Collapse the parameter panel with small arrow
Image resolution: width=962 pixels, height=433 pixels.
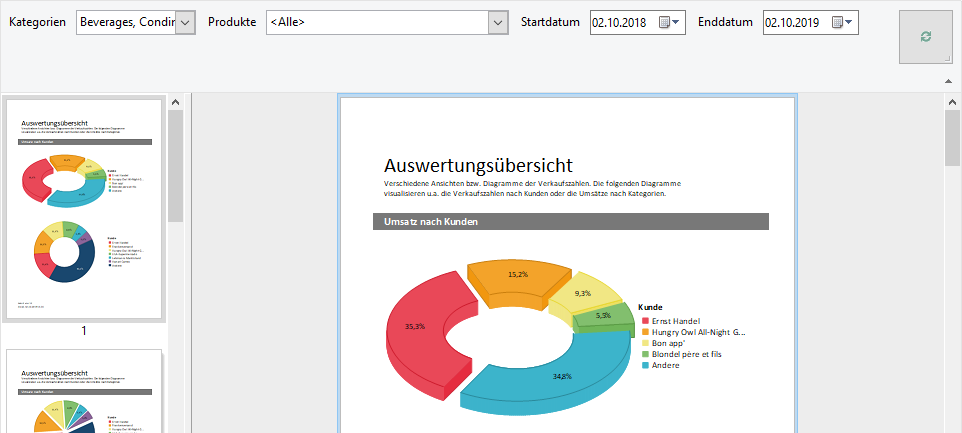(947, 81)
